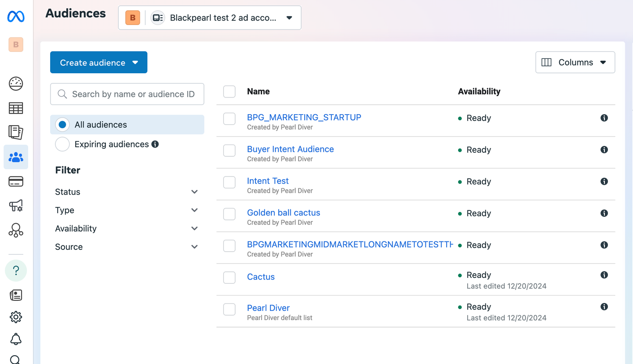Image resolution: width=633 pixels, height=364 pixels.
Task: Open the Columns dropdown
Action: click(575, 62)
